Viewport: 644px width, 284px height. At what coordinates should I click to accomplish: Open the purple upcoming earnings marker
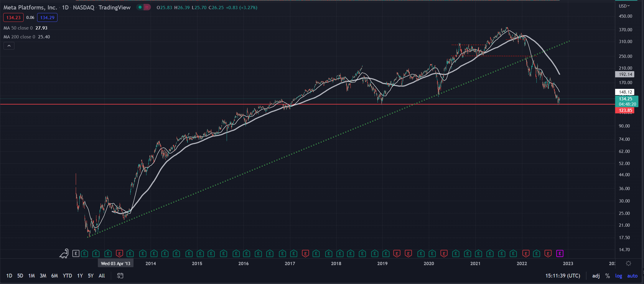559,253
